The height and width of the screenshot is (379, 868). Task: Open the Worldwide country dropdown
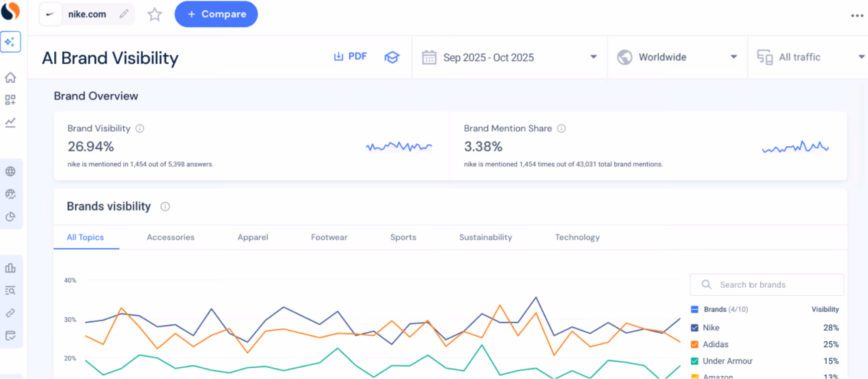[677, 57]
